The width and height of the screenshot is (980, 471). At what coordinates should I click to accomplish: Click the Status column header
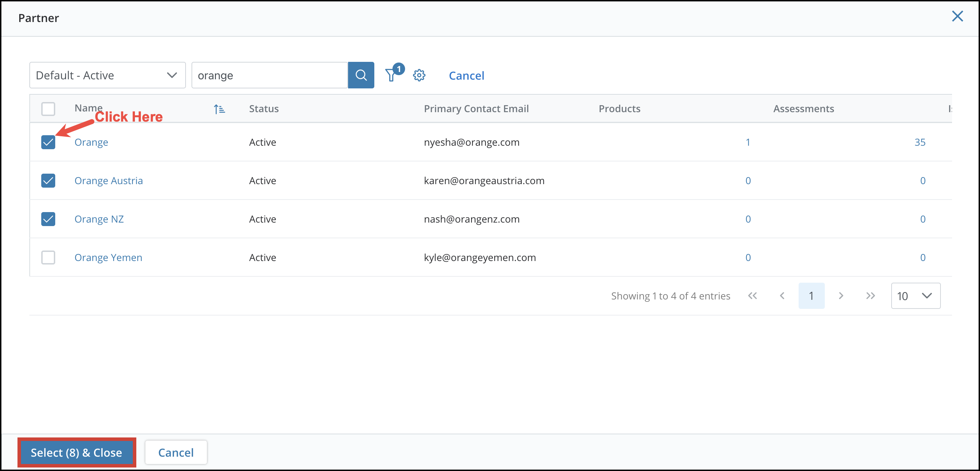point(264,109)
